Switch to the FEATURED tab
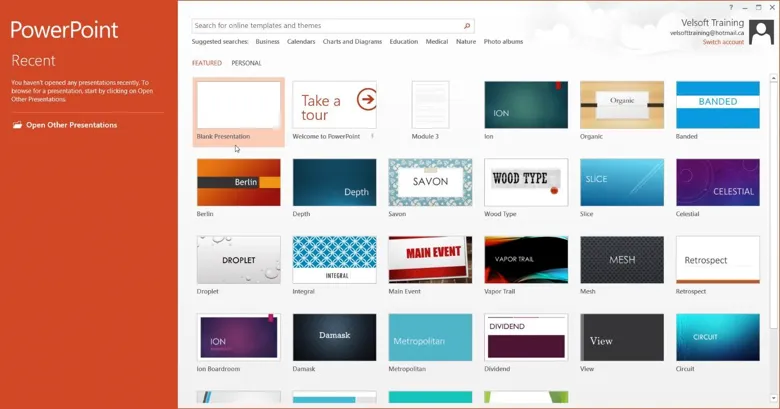 pyautogui.click(x=207, y=63)
